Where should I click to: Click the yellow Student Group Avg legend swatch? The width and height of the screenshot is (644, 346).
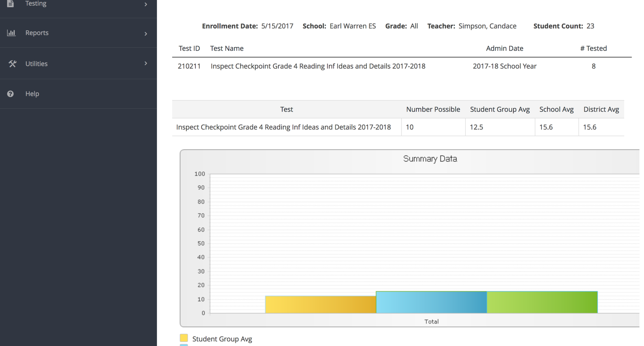184,338
